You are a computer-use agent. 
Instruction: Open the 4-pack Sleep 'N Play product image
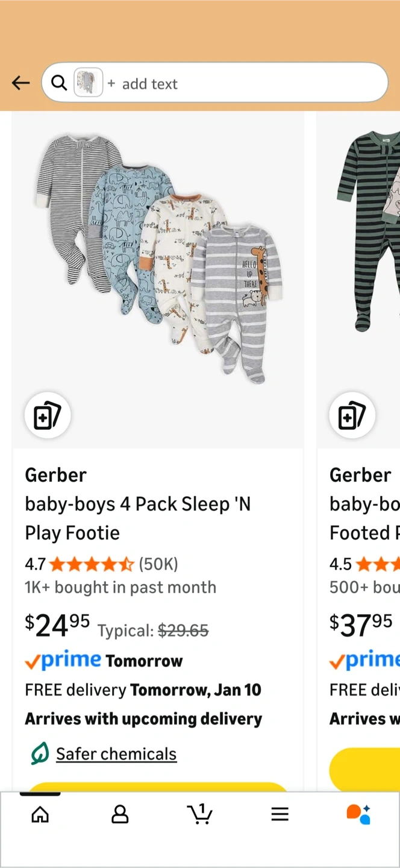coord(158,259)
